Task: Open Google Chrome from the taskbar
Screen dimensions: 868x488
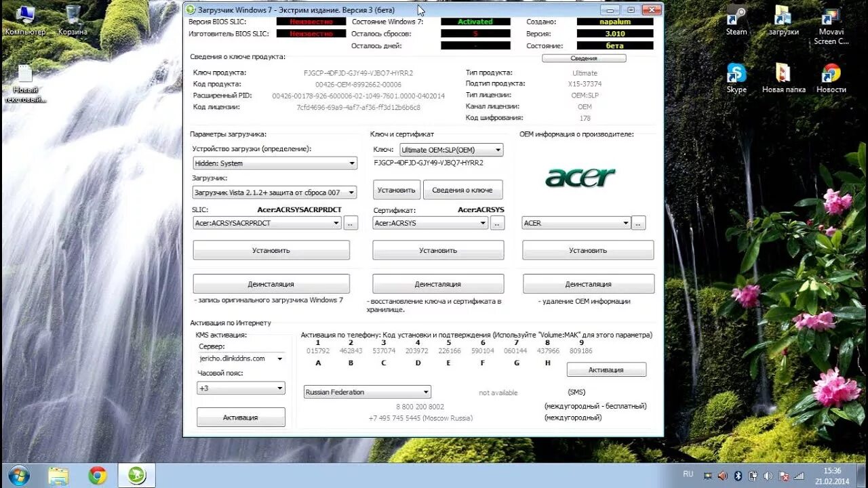Action: (x=98, y=476)
